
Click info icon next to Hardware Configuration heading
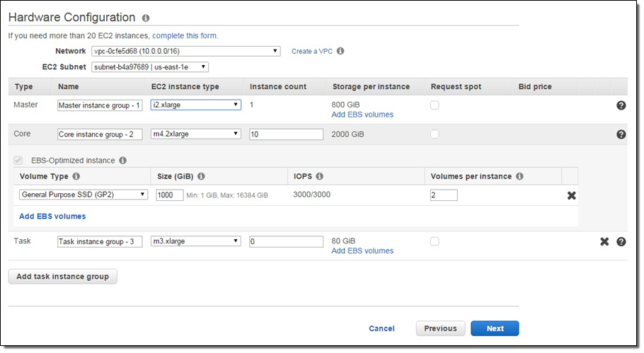coord(146,18)
